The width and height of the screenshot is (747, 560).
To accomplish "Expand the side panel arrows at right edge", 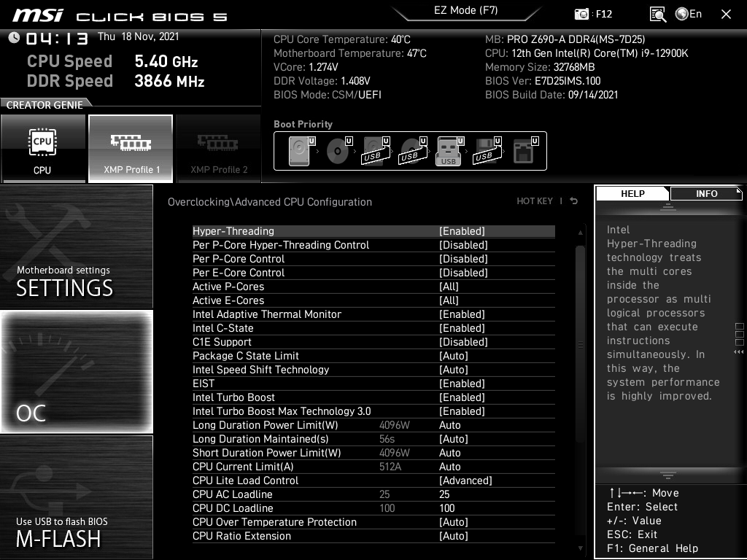I will tap(739, 352).
